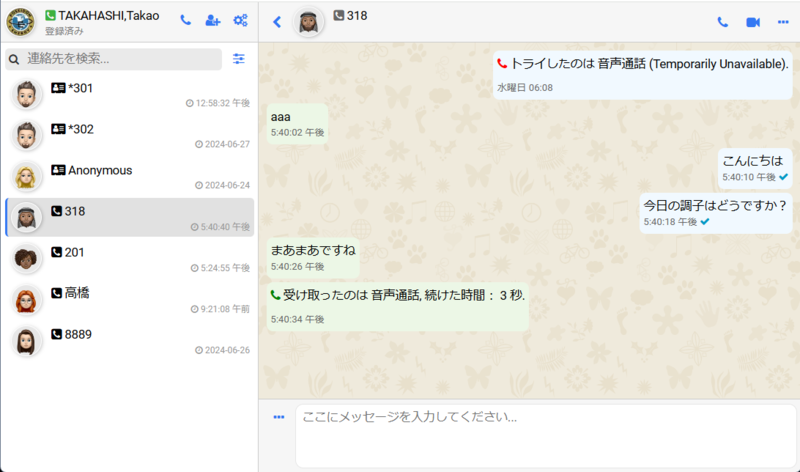Select the *301 contact
Screen dimensions: 800x472
(x=130, y=95)
